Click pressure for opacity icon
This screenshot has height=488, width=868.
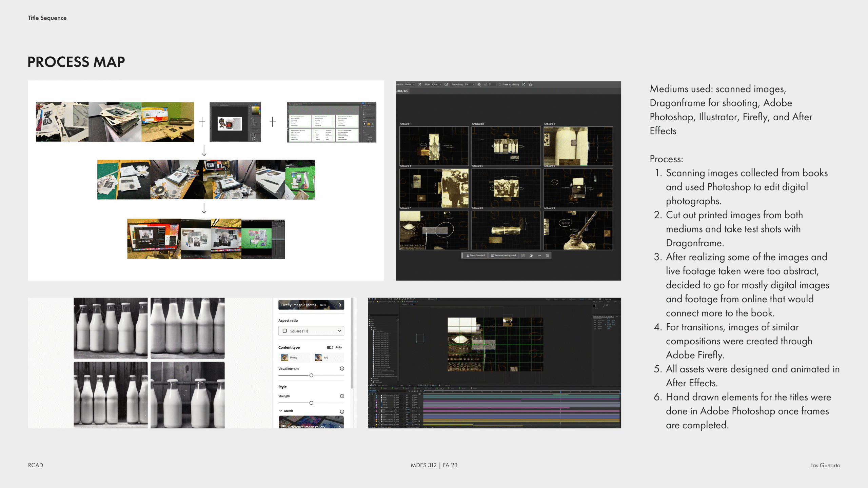420,85
